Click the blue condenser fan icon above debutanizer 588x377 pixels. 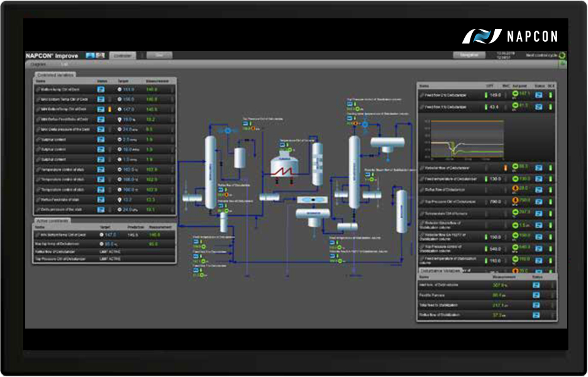(225, 131)
